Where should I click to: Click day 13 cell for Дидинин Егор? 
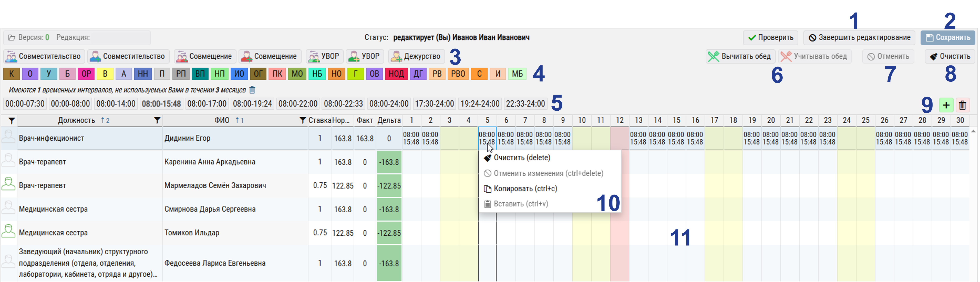coord(638,138)
